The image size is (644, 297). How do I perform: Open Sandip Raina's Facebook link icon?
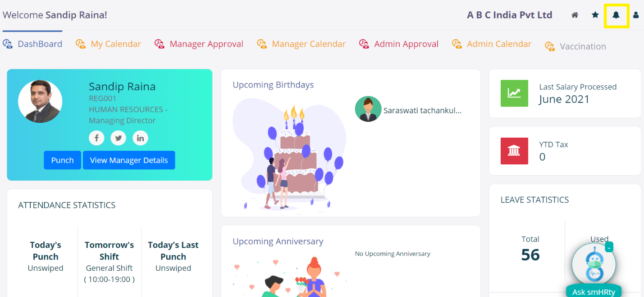pos(96,138)
